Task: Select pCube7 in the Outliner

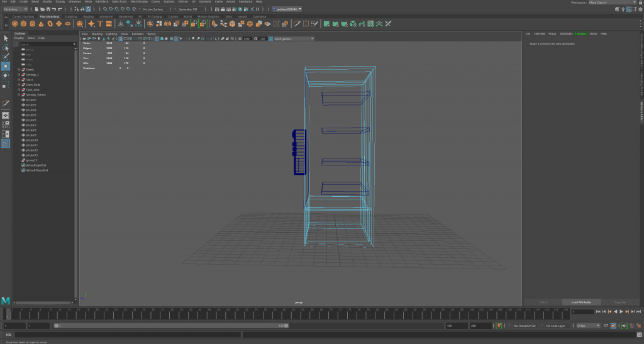Action: [31, 125]
